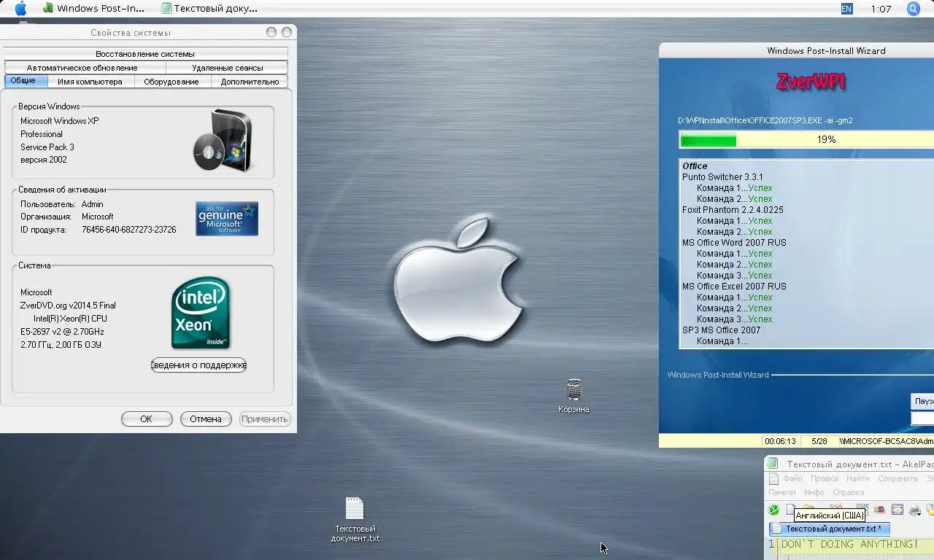Click OK in system properties
Screen dimensions: 934x560
[x=146, y=419]
